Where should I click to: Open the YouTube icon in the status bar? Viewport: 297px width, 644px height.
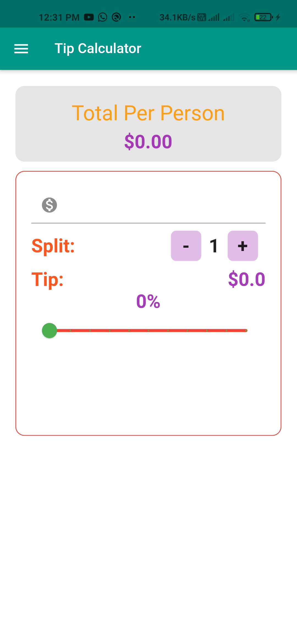tap(89, 17)
